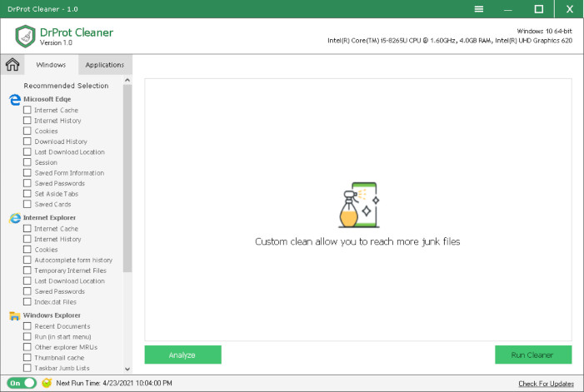Tick the Session checkbox
584x392 pixels.
coord(27,161)
